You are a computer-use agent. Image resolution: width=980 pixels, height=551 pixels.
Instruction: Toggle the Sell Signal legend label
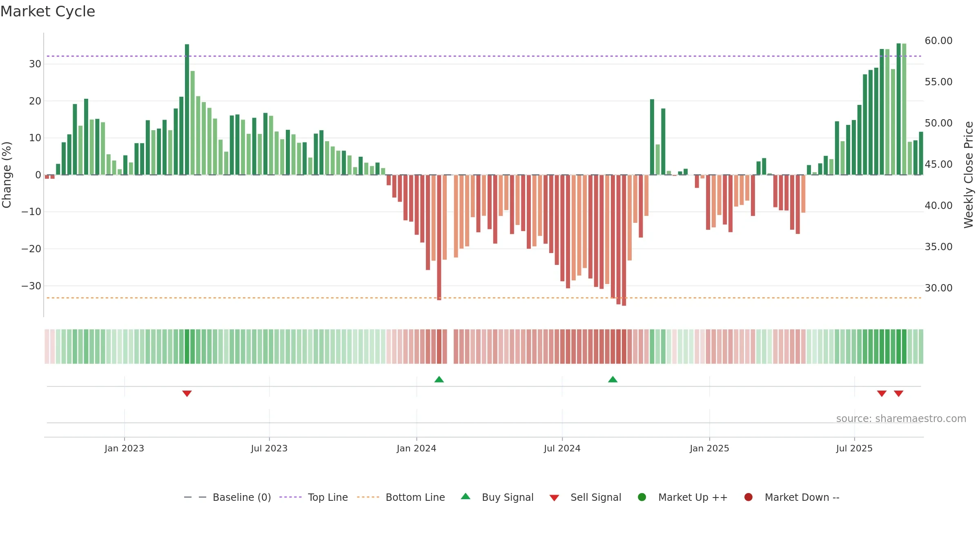[x=596, y=498]
